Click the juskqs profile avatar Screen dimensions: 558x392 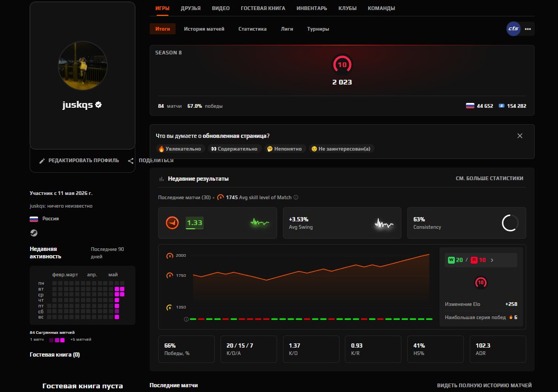tap(83, 66)
